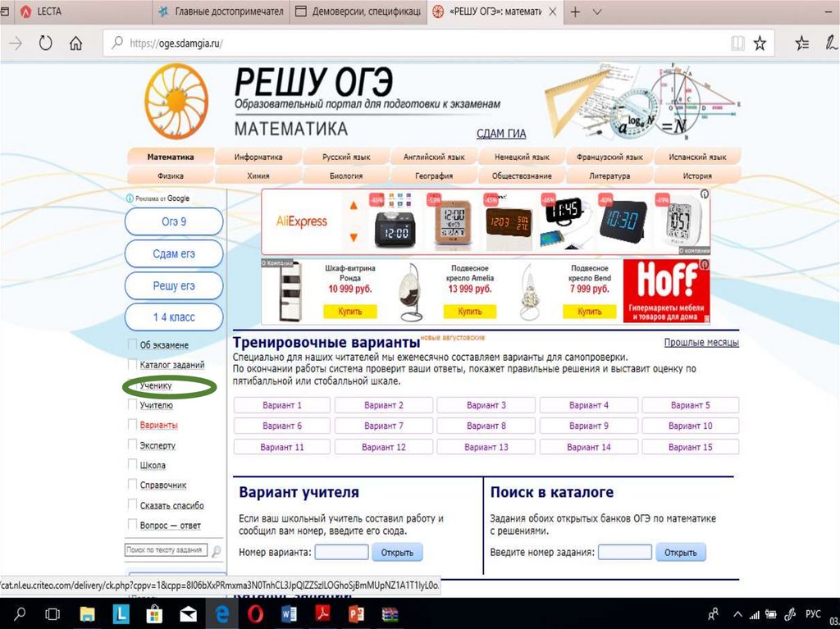Screen dimensions: 840x629
Task: Click down arrow in AliExpress ad
Action: coord(354,237)
